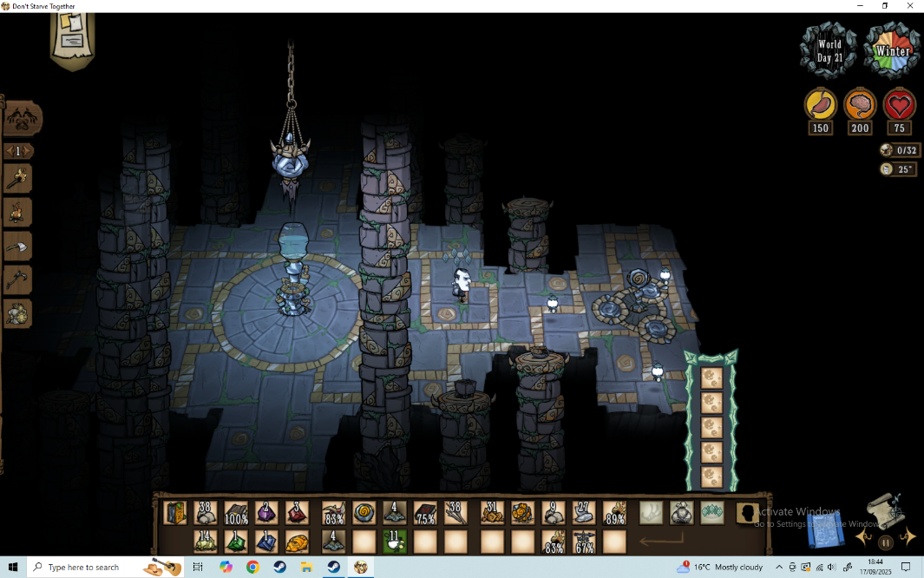Select the stack of 31 gold nuggets
This screenshot has width=924, height=578.
point(492,513)
